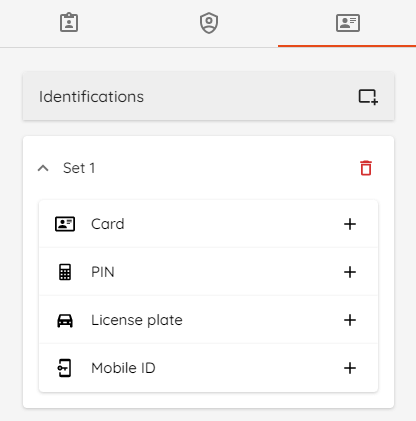This screenshot has height=421, width=416.
Task: Click the Identifications header title
Action: tap(91, 97)
